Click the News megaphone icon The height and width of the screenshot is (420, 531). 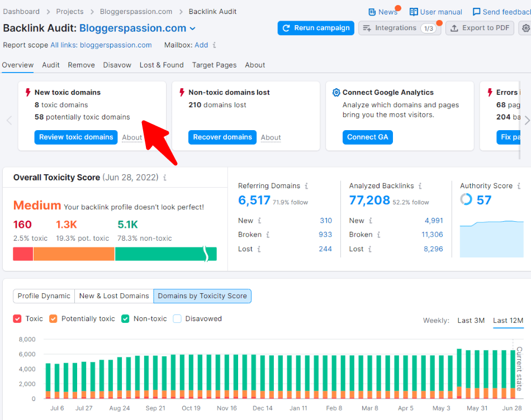coord(372,12)
